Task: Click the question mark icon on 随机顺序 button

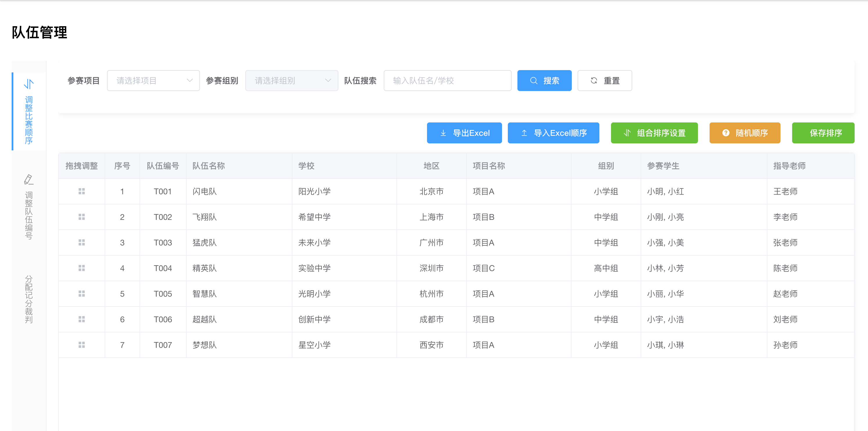Action: coord(726,133)
